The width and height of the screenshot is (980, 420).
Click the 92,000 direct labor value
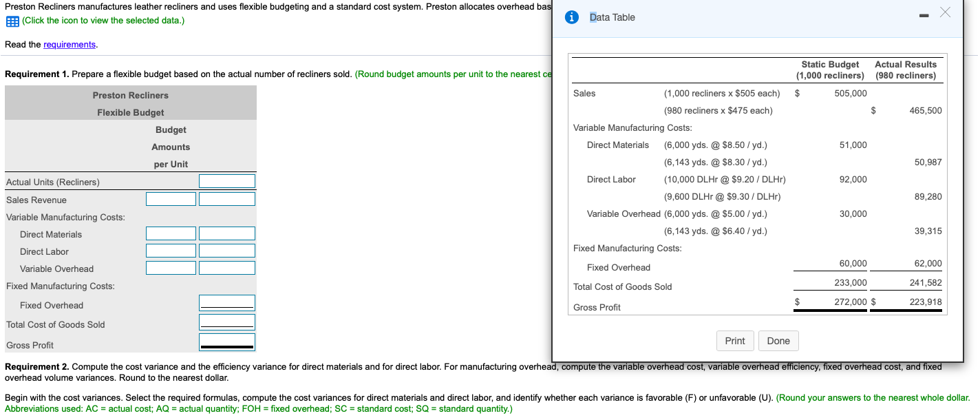pyautogui.click(x=853, y=179)
